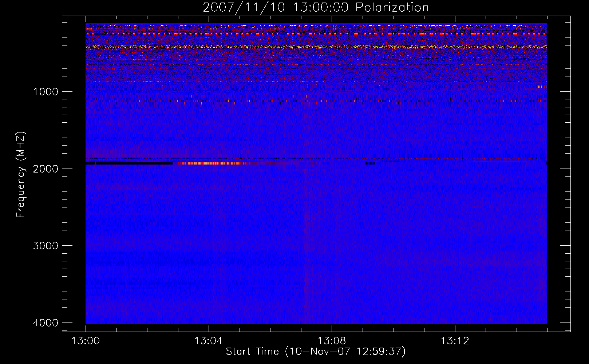Click the 1000 frequency tick label

coord(46,92)
